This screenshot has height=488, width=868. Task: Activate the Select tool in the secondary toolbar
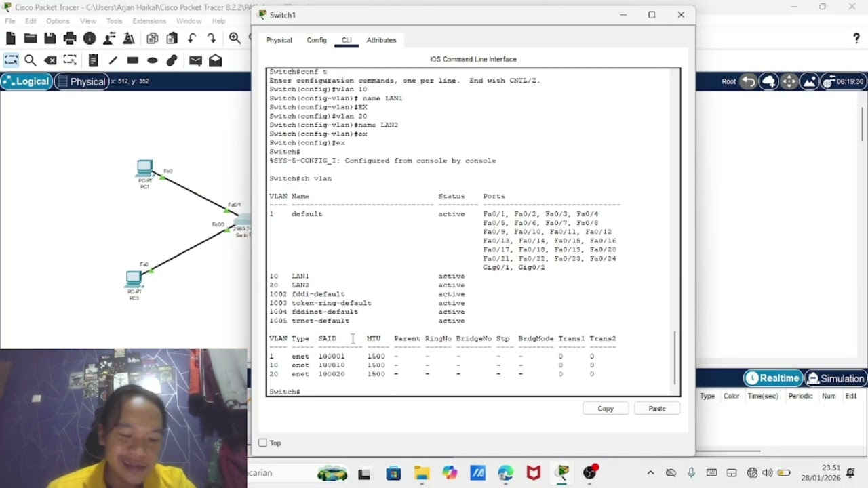(x=11, y=60)
